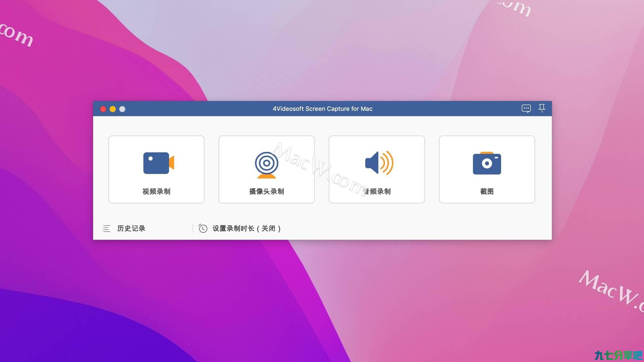644x362 pixels.
Task: Close the window with the red button
Action: coord(103,109)
